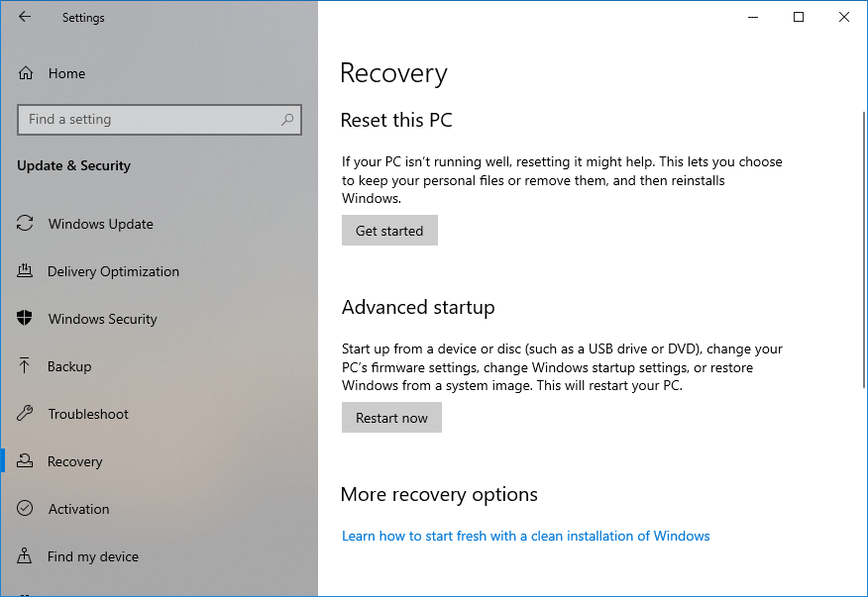This screenshot has width=868, height=597.
Task: Select Windows Security in the sidebar
Action: (102, 319)
